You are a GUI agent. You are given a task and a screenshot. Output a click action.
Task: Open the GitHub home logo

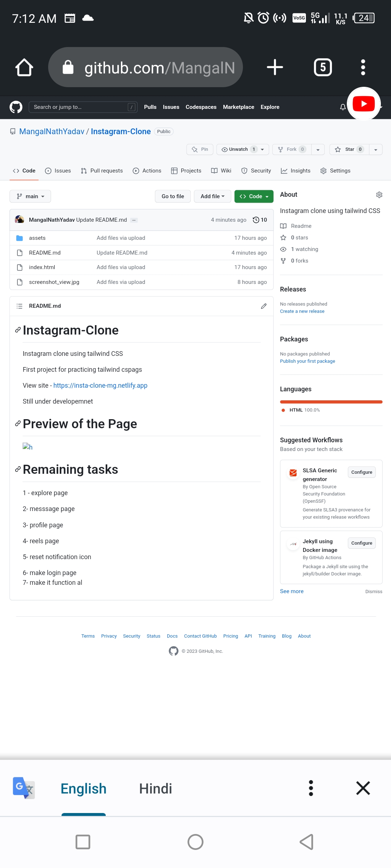pyautogui.click(x=16, y=107)
